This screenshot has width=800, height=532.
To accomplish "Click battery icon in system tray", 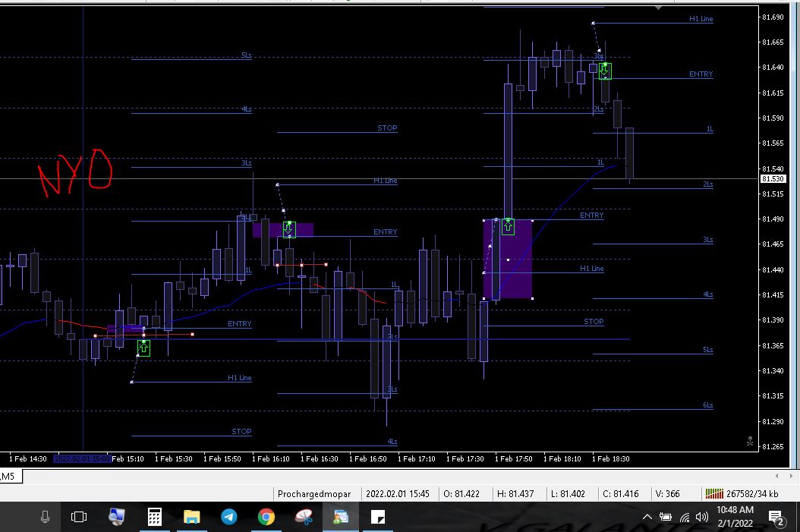I will coord(666,518).
